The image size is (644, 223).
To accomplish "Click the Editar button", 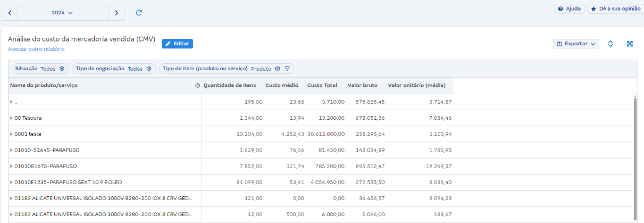I will 177,44.
